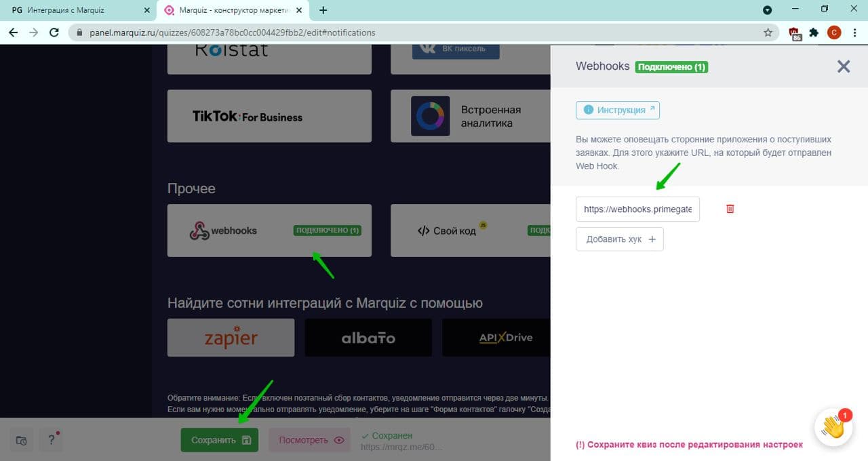Close the Webhooks side panel
This screenshot has height=461, width=868.
click(x=843, y=66)
